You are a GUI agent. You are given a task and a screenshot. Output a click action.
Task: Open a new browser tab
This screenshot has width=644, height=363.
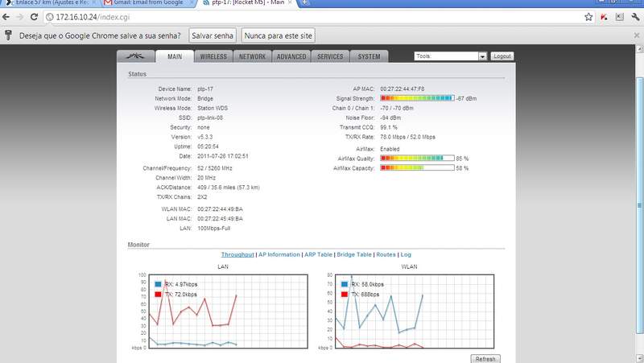click(305, 2)
